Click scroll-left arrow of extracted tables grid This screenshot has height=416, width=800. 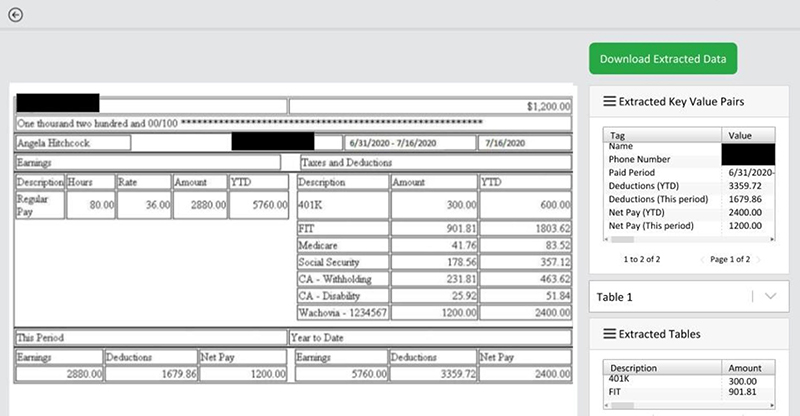607,406
